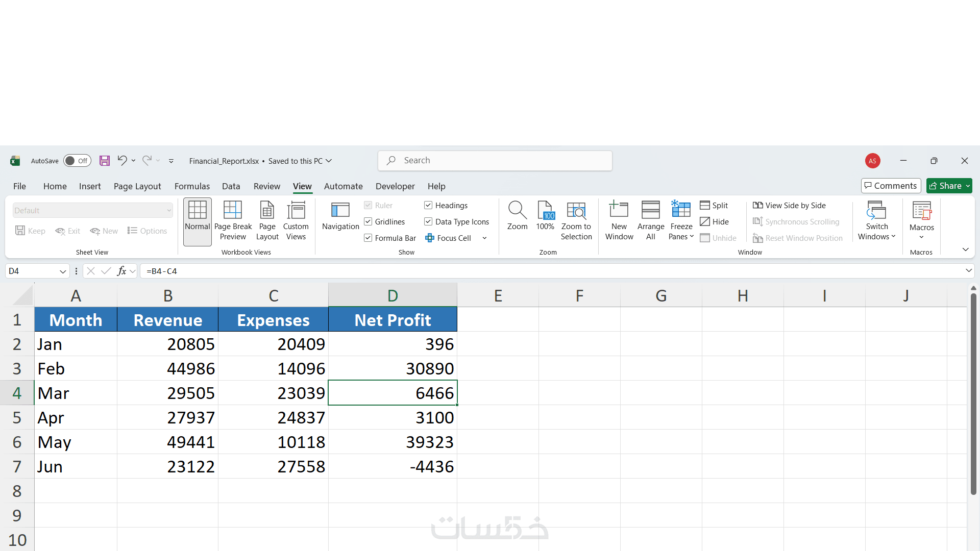
Task: Click the Page Break Preview icon
Action: [x=233, y=210]
